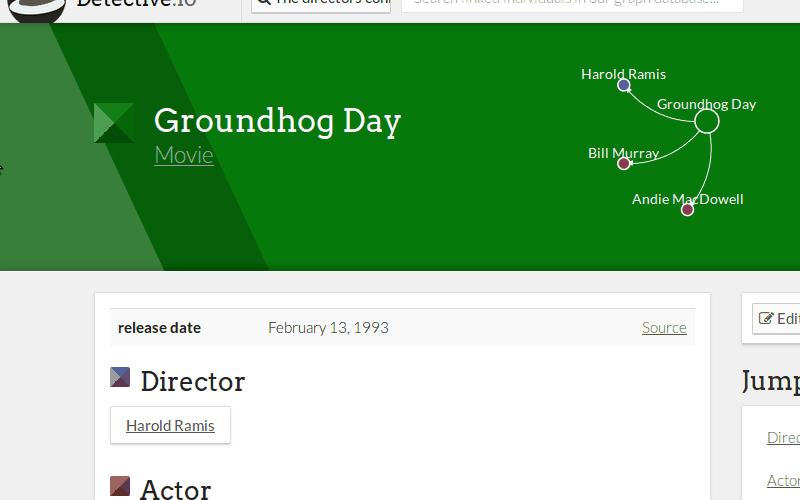The image size is (800, 500).
Task: Click the Actor section heading
Action: pyautogui.click(x=176, y=489)
